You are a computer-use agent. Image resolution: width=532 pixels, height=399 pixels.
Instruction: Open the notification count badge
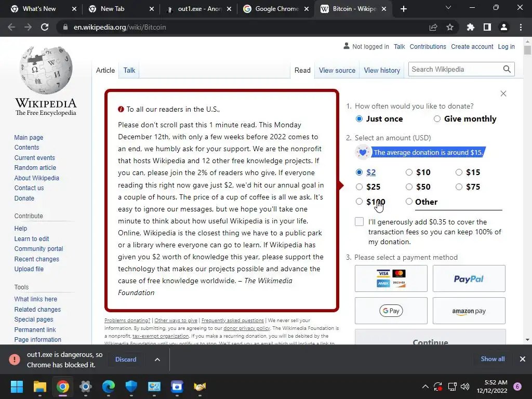517,387
